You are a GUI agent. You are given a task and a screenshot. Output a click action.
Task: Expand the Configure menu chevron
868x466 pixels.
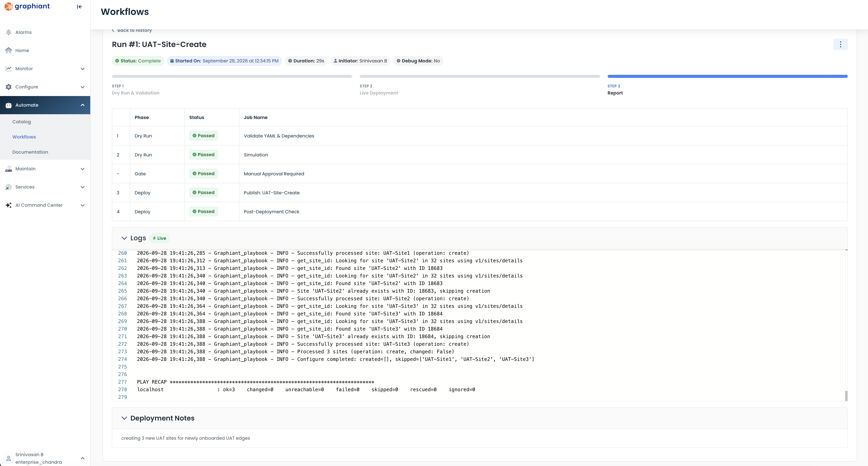tap(83, 87)
